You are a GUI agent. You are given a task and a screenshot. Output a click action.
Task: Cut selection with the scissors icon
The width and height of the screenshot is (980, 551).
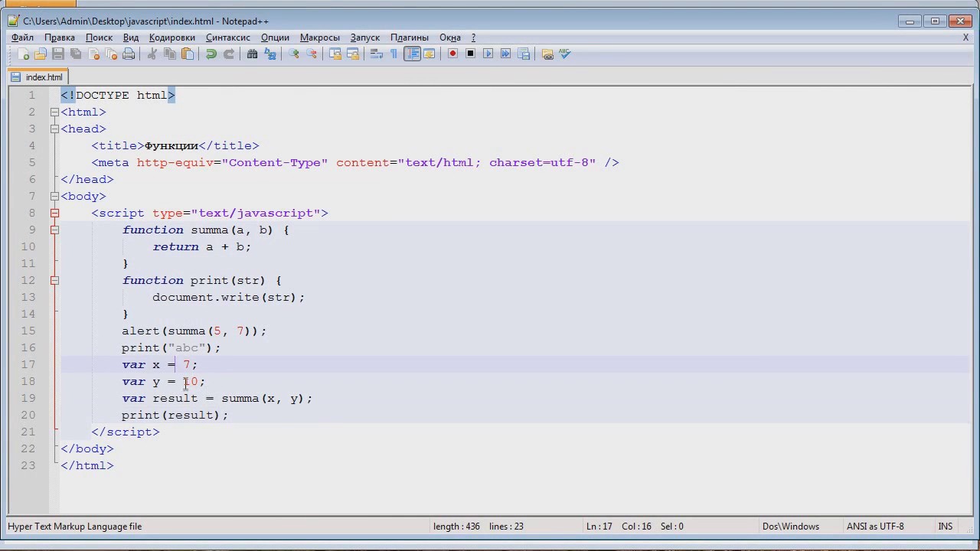[x=152, y=54]
